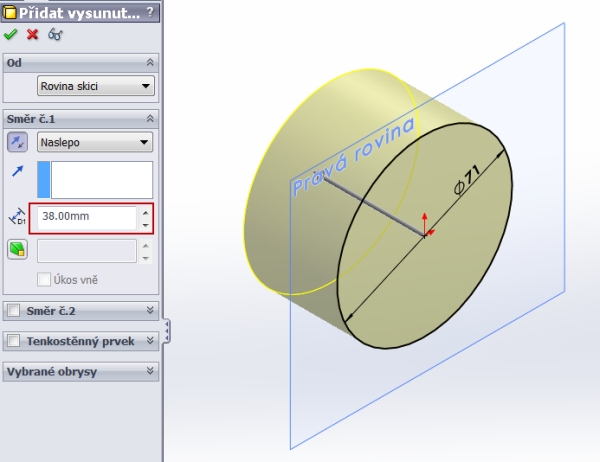Screen dimensions: 600x462
Task: Click the sketch origin red arrows
Action: pos(427,226)
